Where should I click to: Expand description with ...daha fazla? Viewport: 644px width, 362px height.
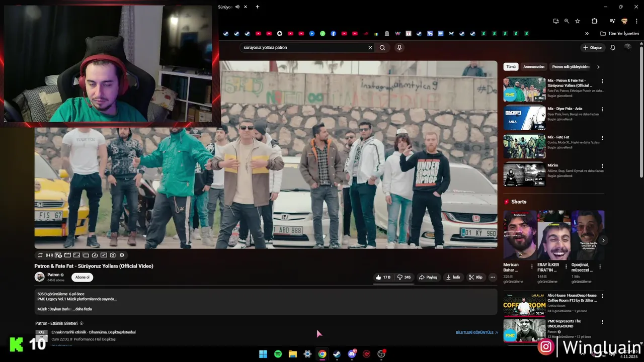82,309
